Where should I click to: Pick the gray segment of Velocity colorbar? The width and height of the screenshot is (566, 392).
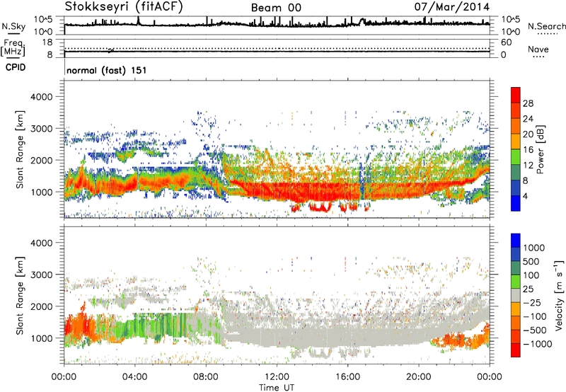pyautogui.click(x=516, y=296)
